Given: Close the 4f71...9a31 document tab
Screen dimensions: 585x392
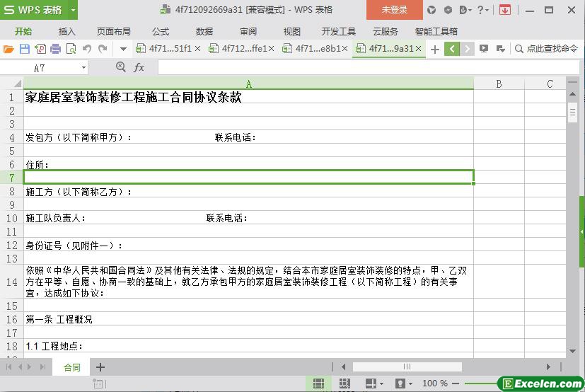Looking at the screenshot, I should pyautogui.click(x=418, y=49).
